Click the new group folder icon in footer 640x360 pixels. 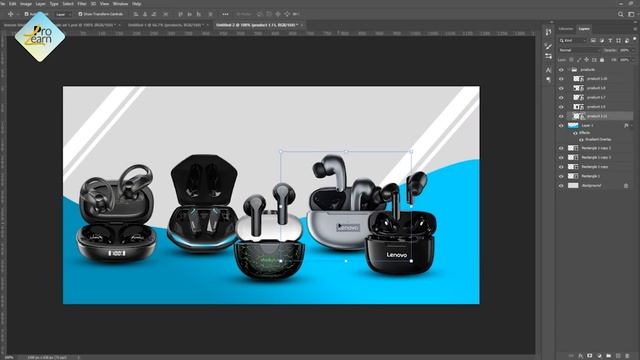pyautogui.click(x=609, y=356)
